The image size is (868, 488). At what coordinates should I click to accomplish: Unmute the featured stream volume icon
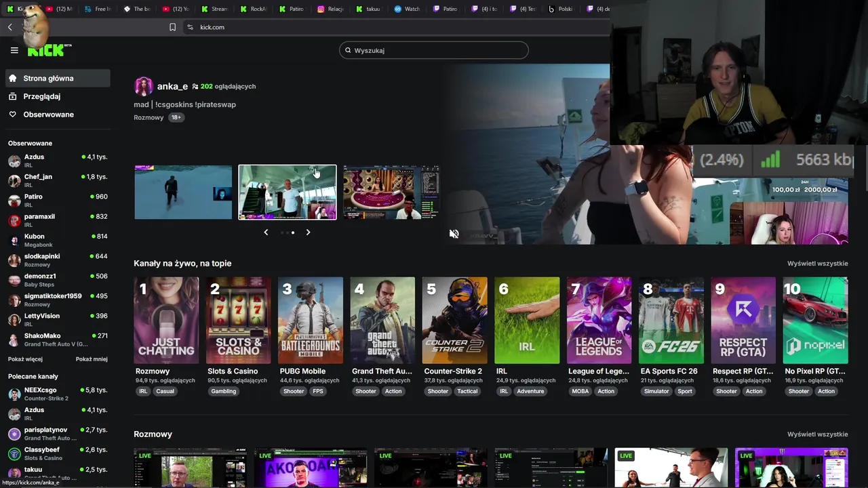454,234
